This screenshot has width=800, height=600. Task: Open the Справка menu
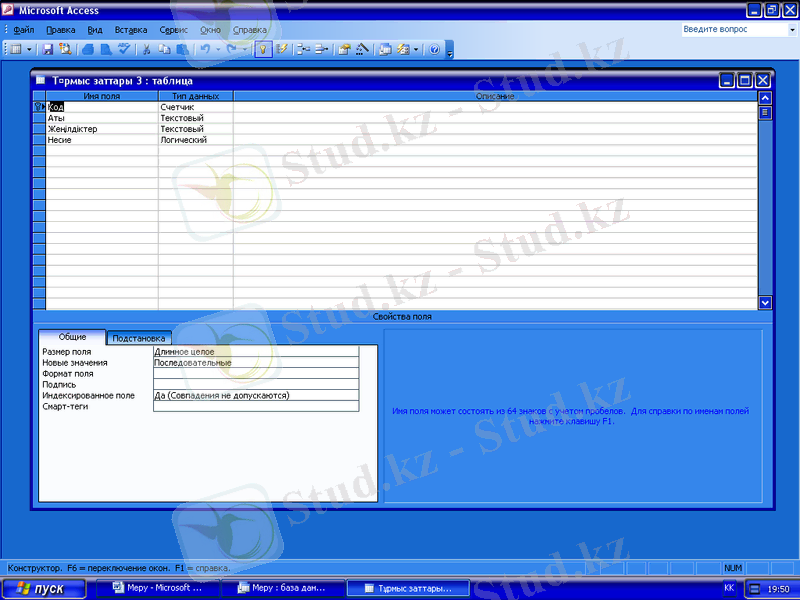point(249,30)
